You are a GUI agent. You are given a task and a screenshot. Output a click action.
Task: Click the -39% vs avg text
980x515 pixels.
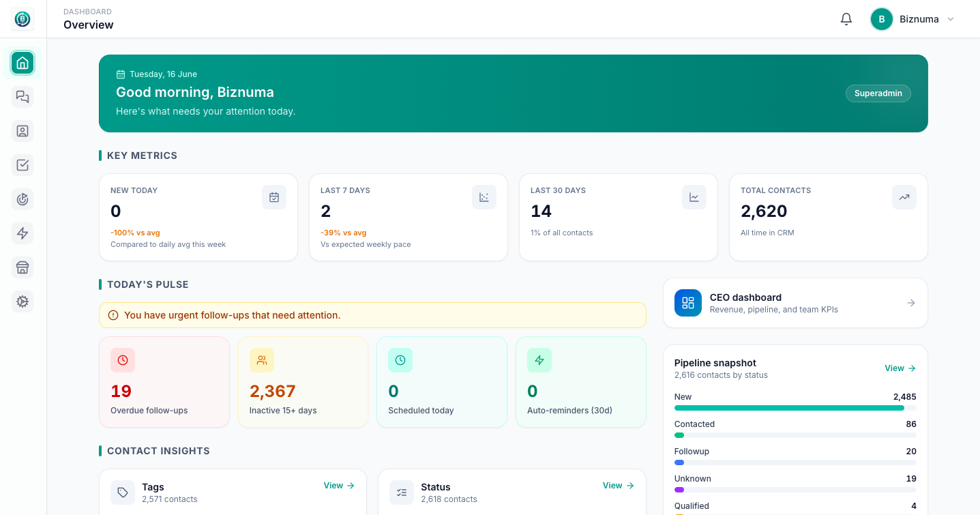click(x=344, y=233)
